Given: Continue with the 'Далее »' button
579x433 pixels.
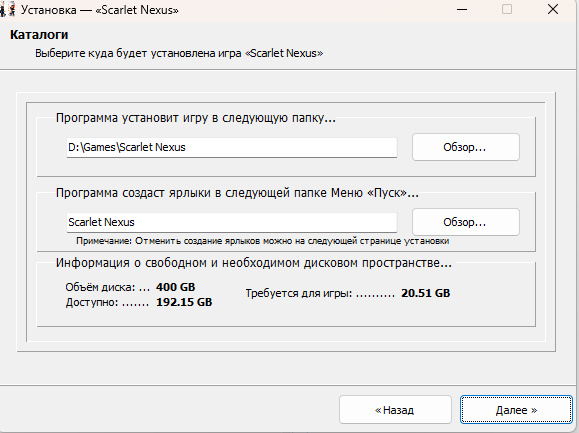Looking at the screenshot, I should pyautogui.click(x=516, y=410).
